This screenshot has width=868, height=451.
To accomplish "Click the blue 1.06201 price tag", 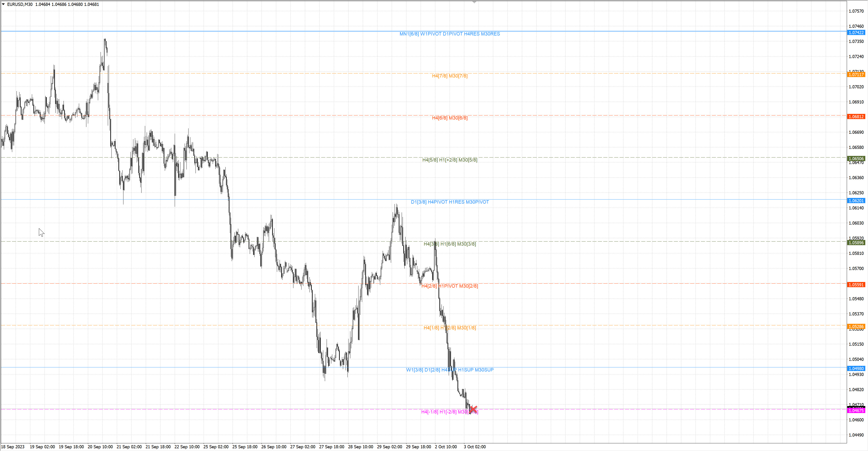I will point(856,201).
